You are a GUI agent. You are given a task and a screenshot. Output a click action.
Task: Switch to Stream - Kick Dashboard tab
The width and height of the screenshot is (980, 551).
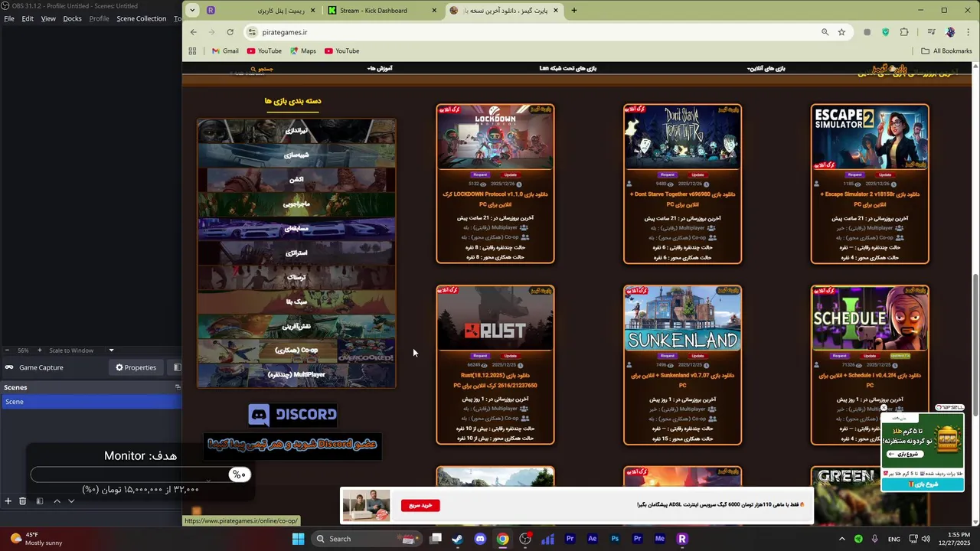click(x=383, y=11)
